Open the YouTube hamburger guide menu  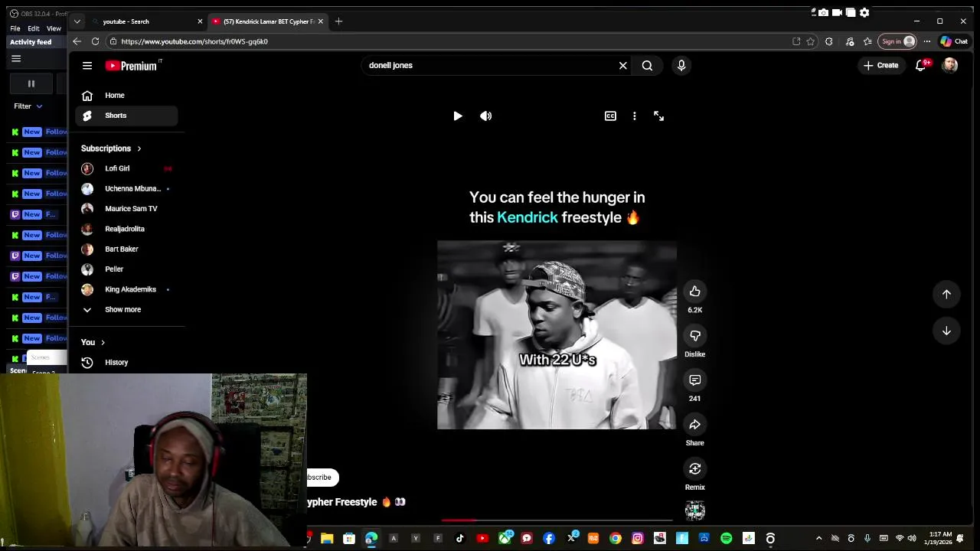click(x=87, y=66)
